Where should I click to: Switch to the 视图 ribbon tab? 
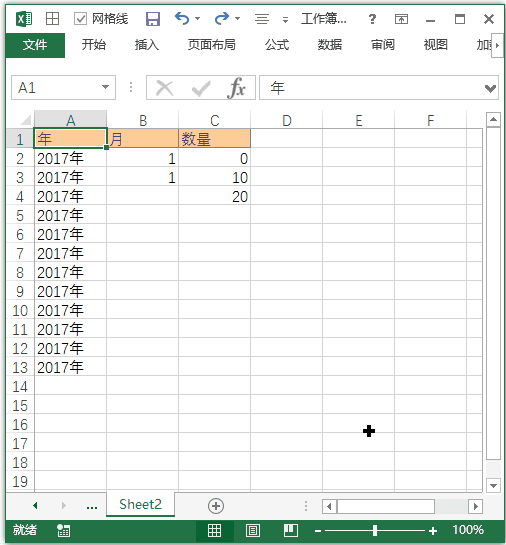pos(435,45)
